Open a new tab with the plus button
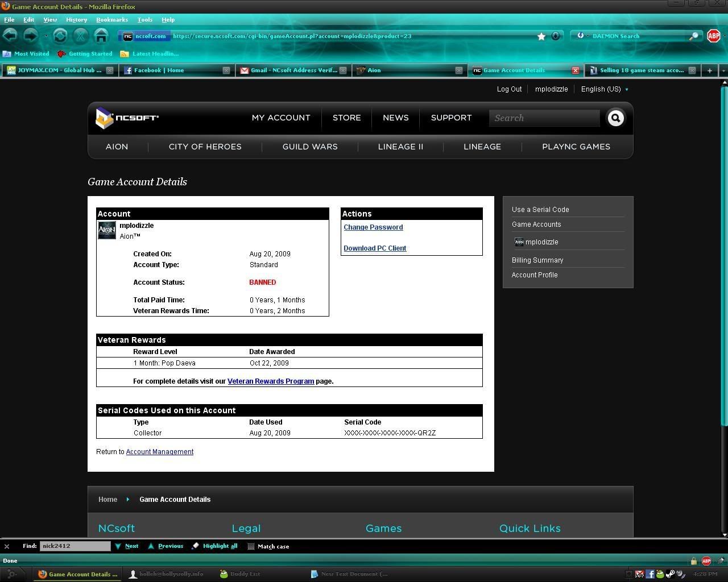Image resolution: width=728 pixels, height=582 pixels. [709, 70]
